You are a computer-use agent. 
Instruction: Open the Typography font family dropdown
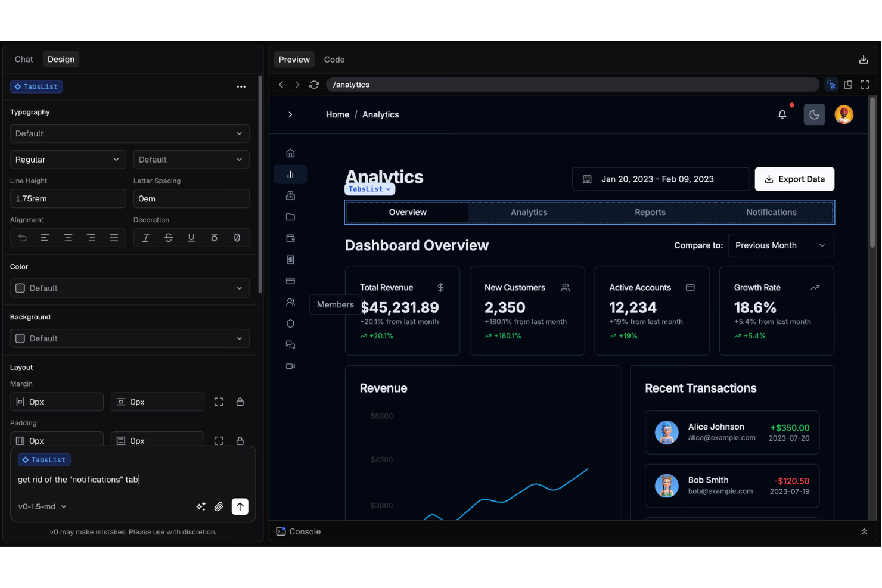coord(129,133)
